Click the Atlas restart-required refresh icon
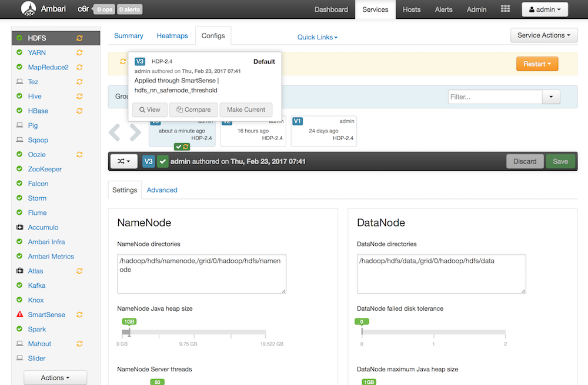The width and height of the screenshot is (588, 385). click(x=79, y=271)
